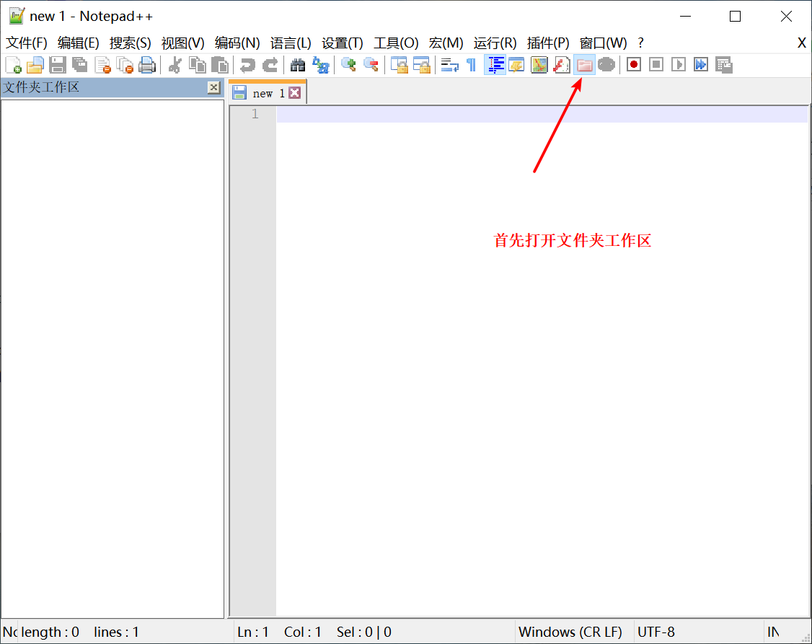Zoom out using the toolbar magnifier minus
Viewport: 812px width, 644px height.
tap(371, 65)
